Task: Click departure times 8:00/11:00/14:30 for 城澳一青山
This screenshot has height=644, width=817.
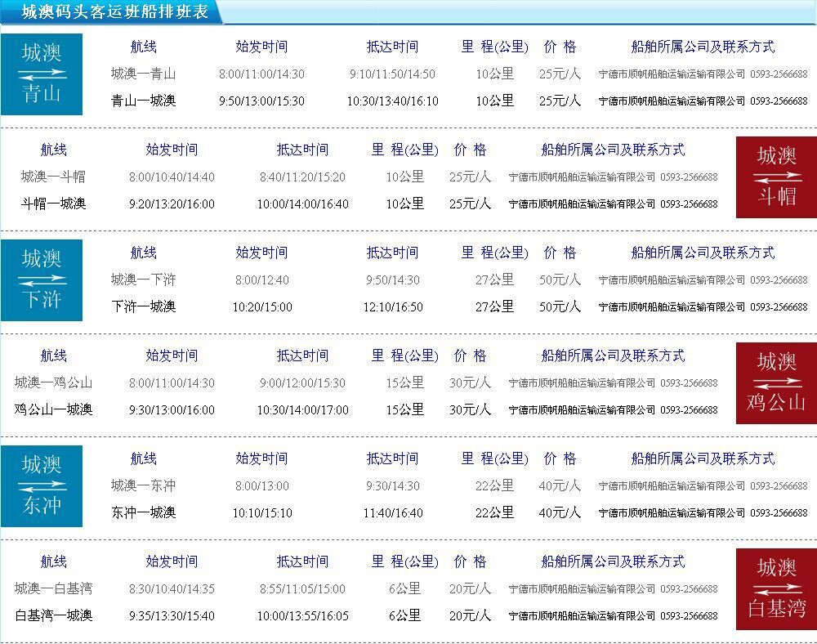Action: 261,74
